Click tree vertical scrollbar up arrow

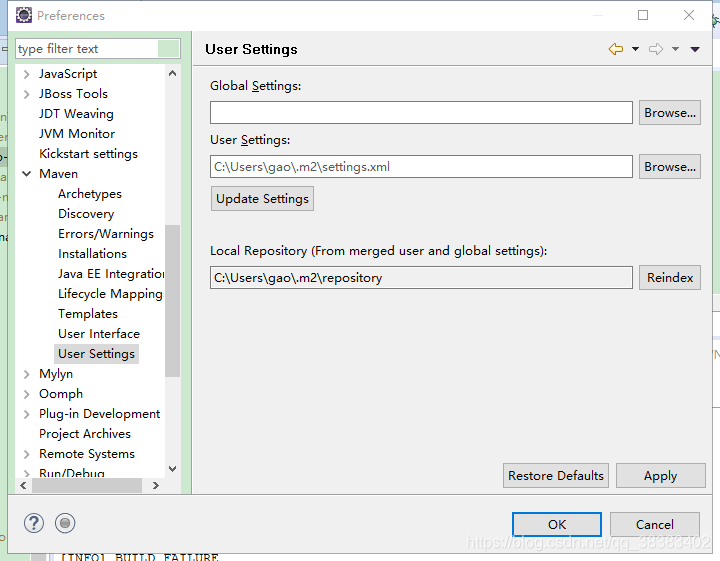173,73
